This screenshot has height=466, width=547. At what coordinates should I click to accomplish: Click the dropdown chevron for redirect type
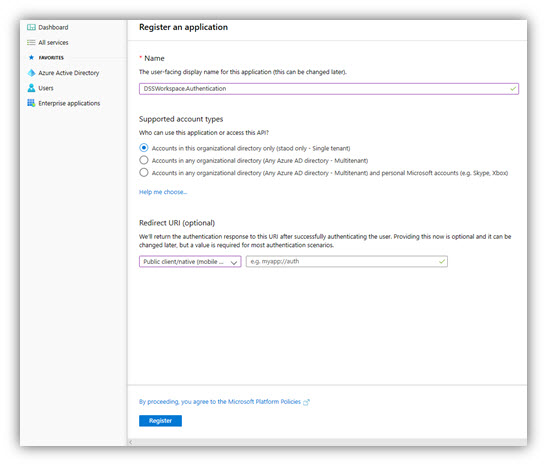pyautogui.click(x=234, y=262)
